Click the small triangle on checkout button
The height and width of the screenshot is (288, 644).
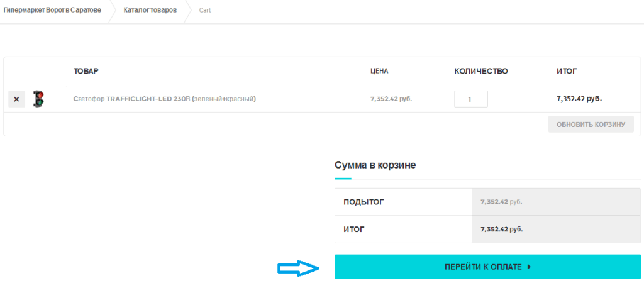coord(529,267)
